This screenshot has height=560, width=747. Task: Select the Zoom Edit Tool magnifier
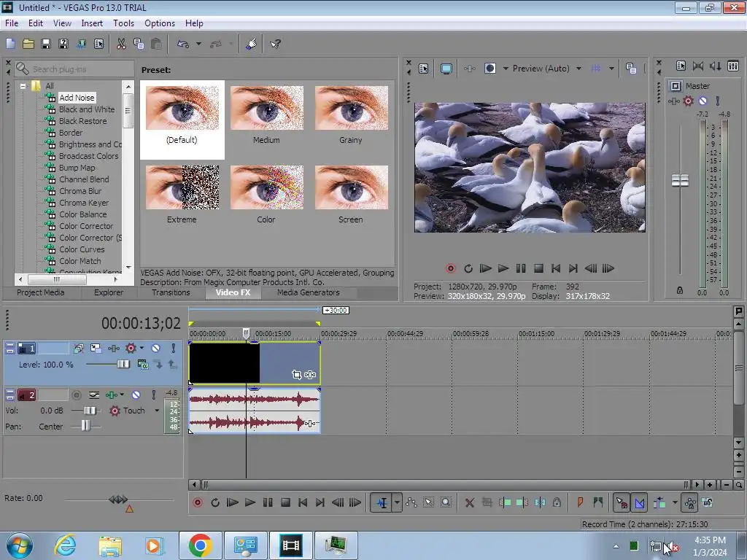(446, 502)
